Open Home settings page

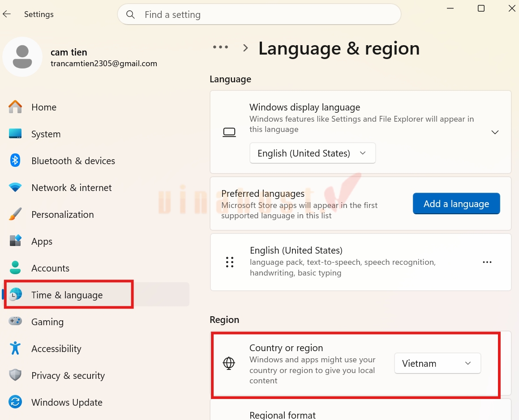coord(97,107)
